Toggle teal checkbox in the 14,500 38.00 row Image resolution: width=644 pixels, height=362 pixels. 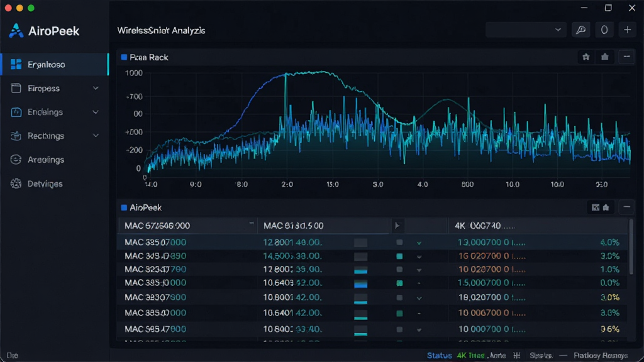399,256
